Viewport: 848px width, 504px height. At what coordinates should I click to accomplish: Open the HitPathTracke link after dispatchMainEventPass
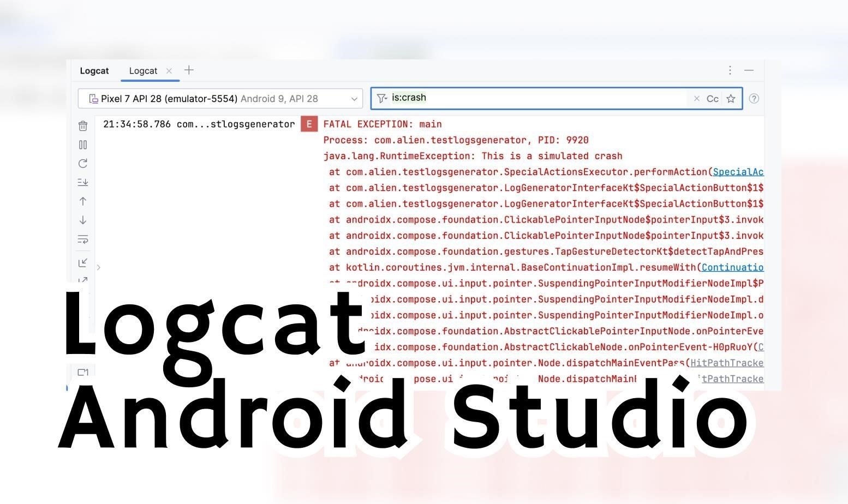click(727, 363)
